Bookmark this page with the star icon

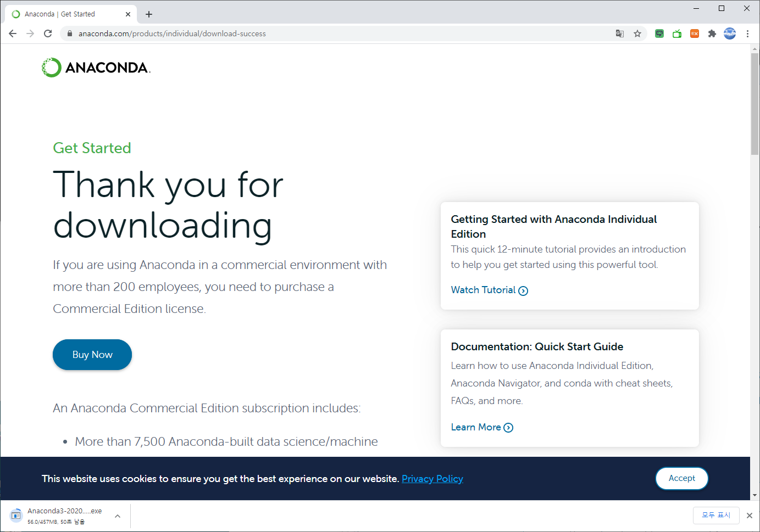point(637,33)
